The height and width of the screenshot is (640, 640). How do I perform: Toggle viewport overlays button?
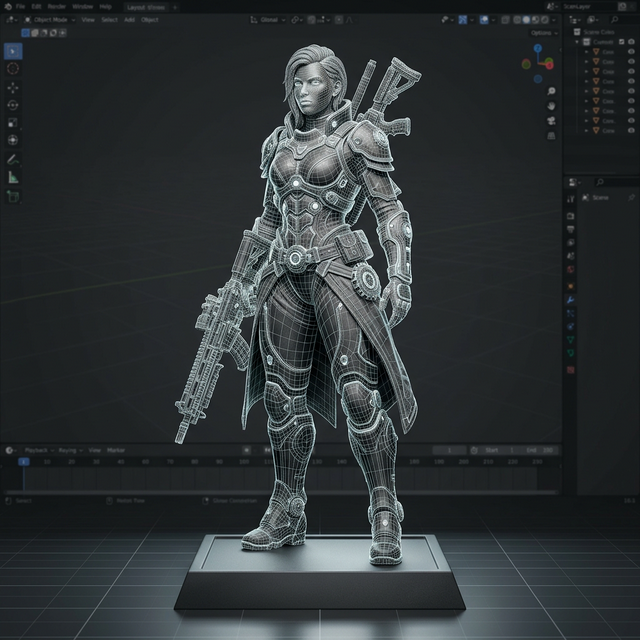click(x=484, y=20)
